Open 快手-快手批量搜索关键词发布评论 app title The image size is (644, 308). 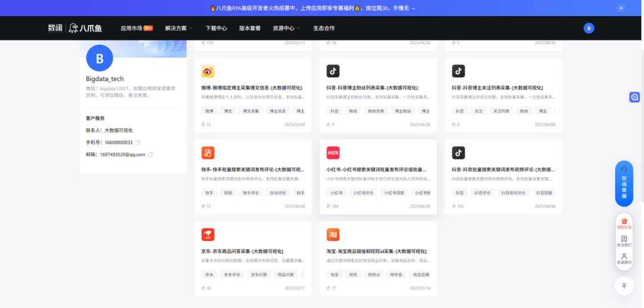pyautogui.click(x=253, y=170)
